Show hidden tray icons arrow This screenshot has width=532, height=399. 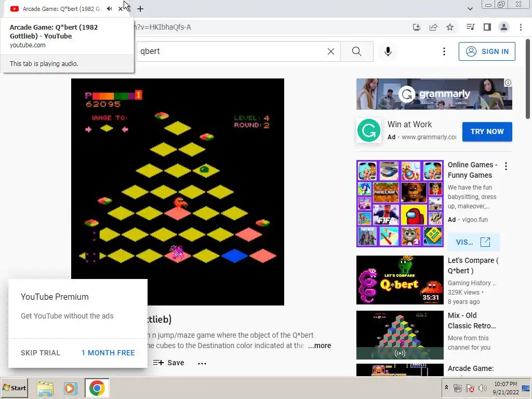(446, 388)
